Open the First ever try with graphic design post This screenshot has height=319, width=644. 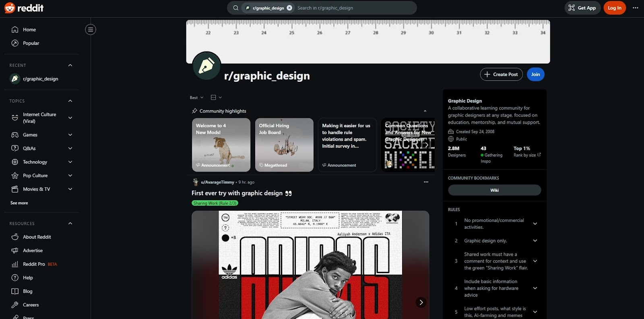tap(242, 193)
